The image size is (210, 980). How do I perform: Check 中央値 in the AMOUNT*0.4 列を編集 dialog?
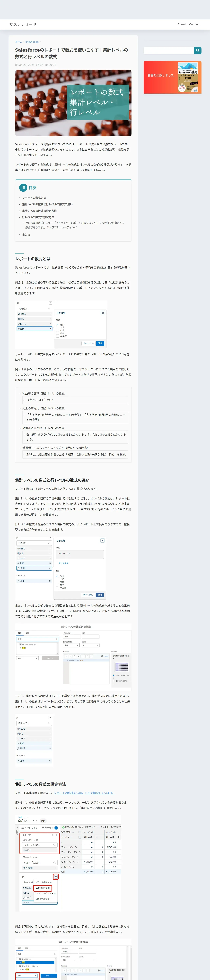57,588
